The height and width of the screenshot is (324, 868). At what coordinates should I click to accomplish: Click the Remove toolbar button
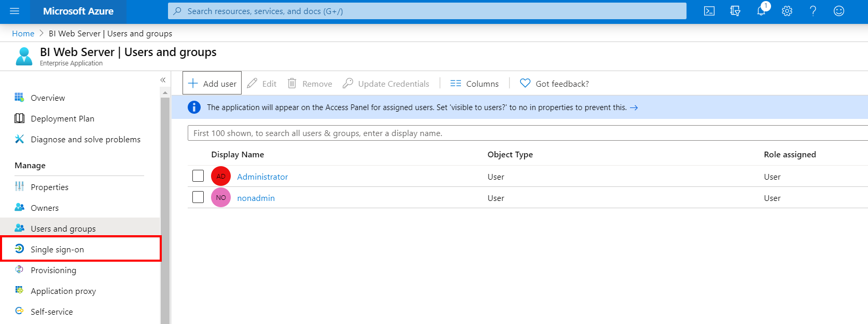tap(310, 84)
